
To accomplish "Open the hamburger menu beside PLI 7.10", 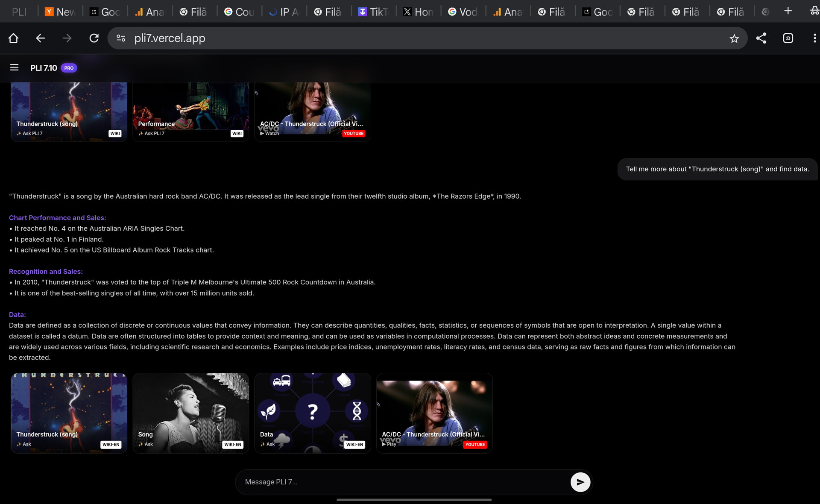I will 14,67.
